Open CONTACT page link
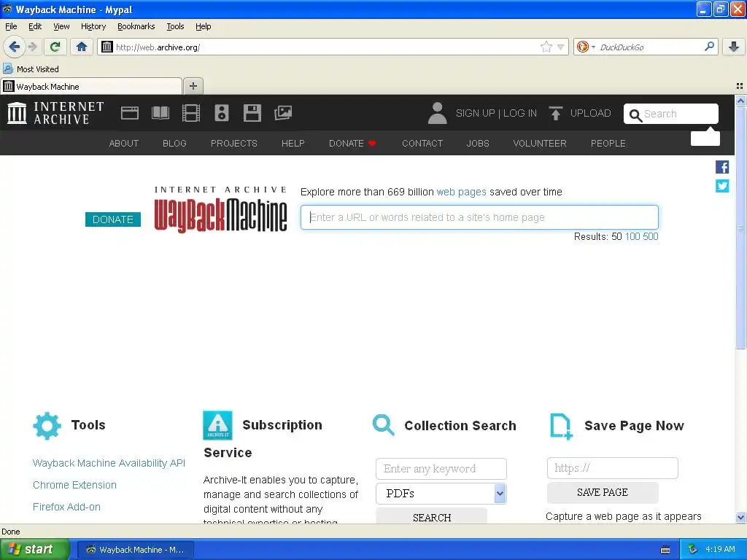747x560 pixels. coord(422,144)
